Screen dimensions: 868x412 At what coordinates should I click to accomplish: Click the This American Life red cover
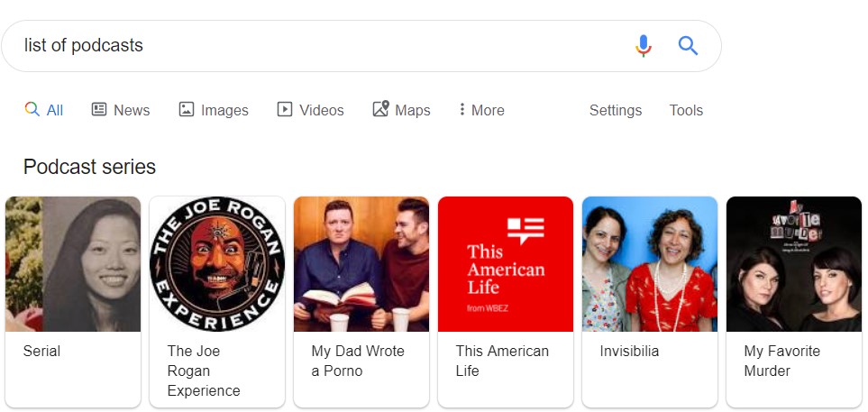[506, 264]
